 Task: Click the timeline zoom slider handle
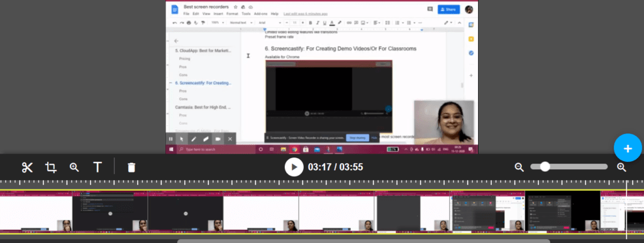[545, 167]
